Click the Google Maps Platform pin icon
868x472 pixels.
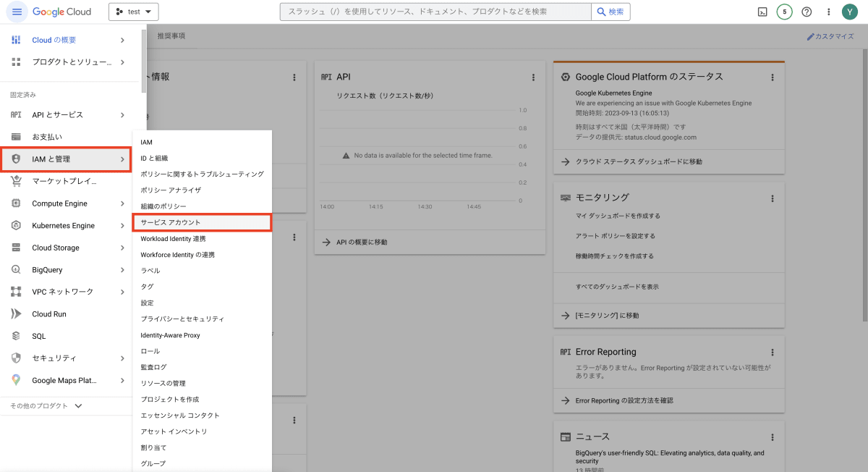[x=17, y=380]
